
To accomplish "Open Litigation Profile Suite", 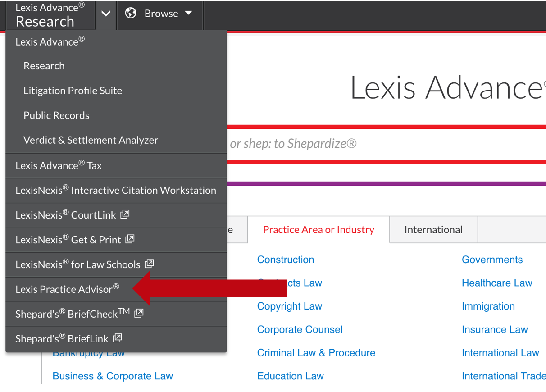I will (x=73, y=90).
